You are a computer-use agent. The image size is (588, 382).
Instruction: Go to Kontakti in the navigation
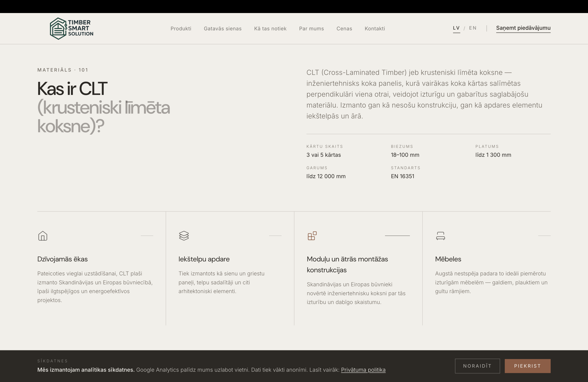(x=375, y=28)
